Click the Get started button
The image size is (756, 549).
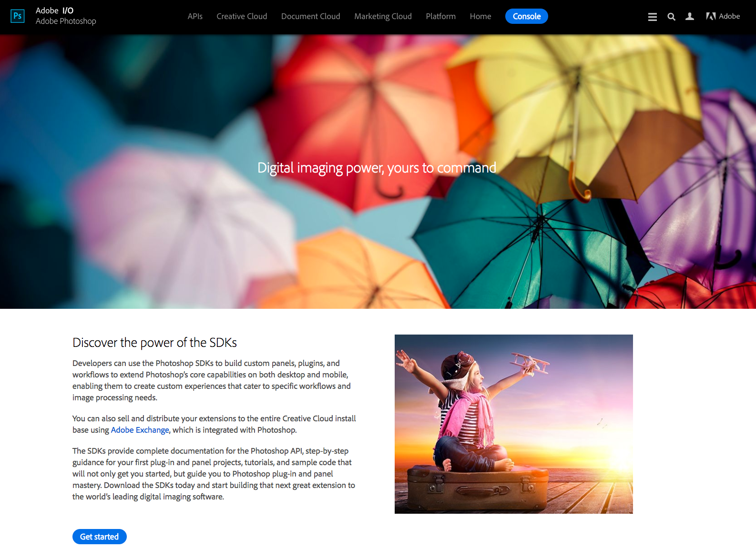(x=100, y=537)
